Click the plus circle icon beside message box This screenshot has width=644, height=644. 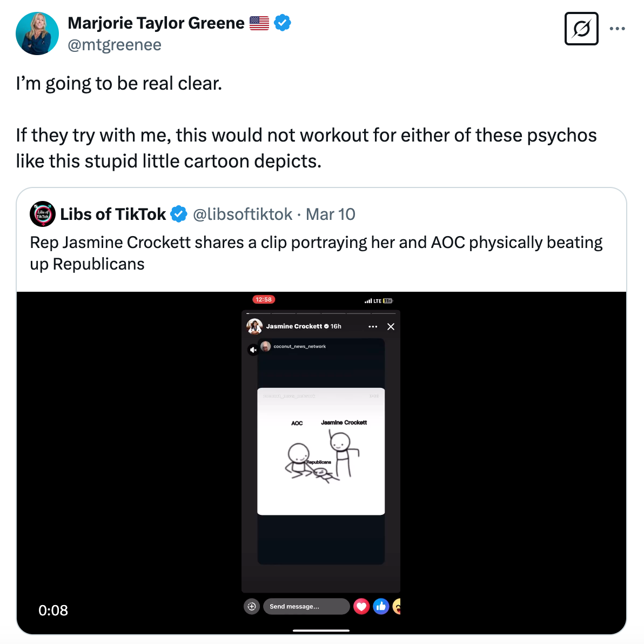coord(252,607)
